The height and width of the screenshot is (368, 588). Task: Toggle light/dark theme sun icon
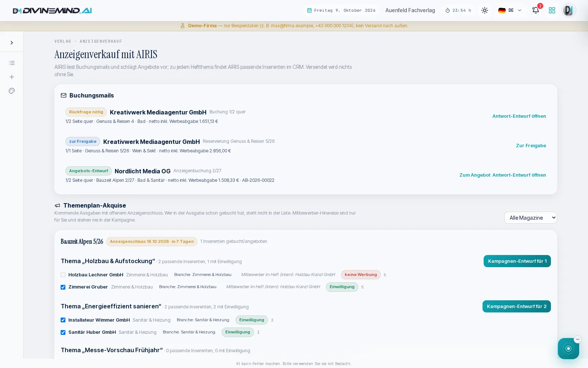pos(485,10)
